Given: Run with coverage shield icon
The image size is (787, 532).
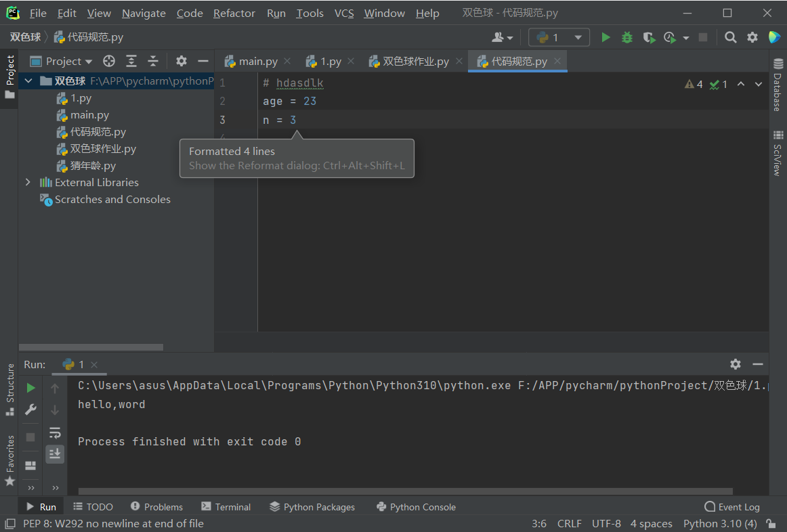Looking at the screenshot, I should 649,37.
